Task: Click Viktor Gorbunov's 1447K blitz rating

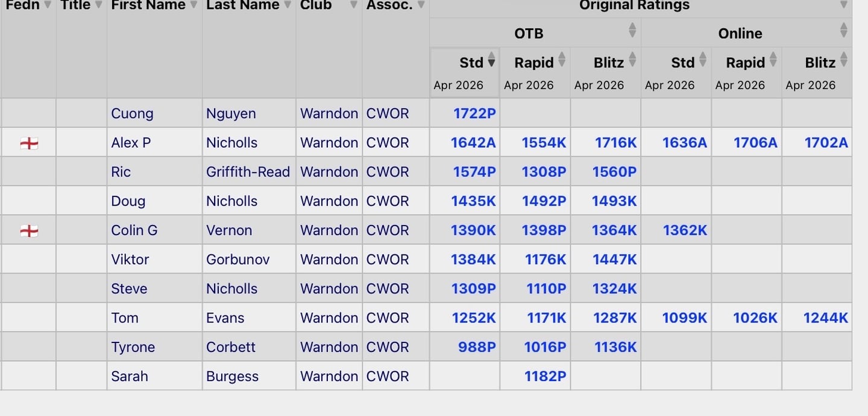Action: (x=614, y=259)
